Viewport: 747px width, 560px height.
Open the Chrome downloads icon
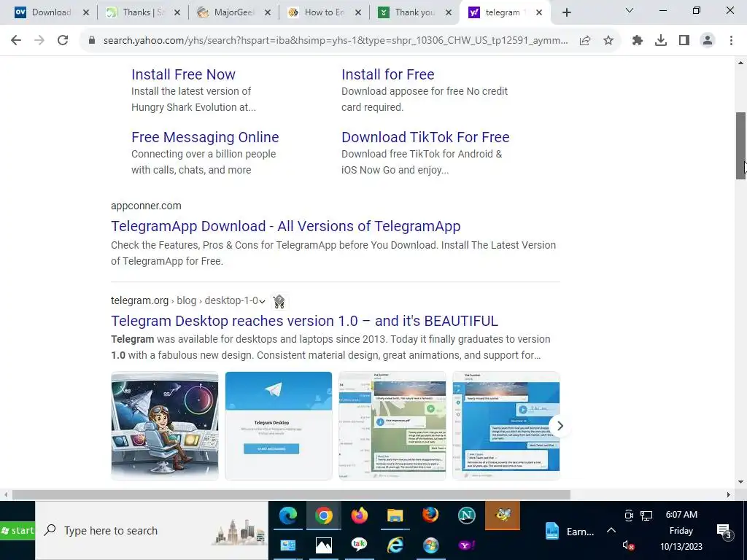(x=661, y=41)
